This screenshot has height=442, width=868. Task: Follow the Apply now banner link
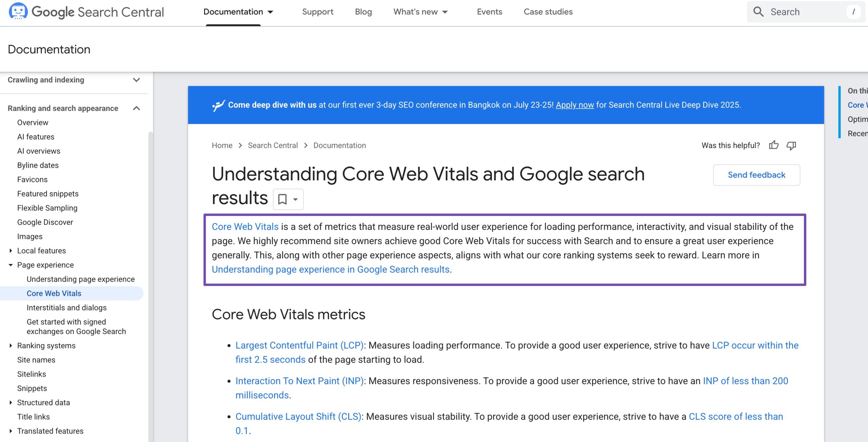pos(575,105)
